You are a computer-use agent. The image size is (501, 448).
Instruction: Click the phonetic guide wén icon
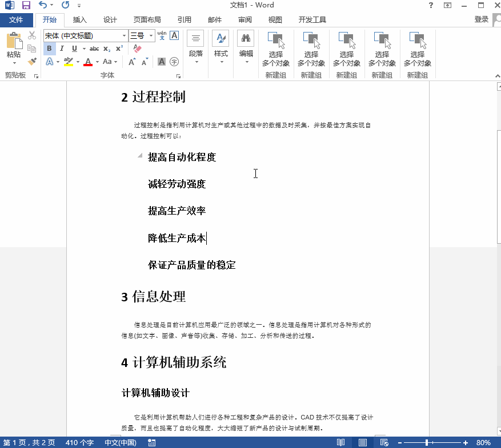point(162,35)
